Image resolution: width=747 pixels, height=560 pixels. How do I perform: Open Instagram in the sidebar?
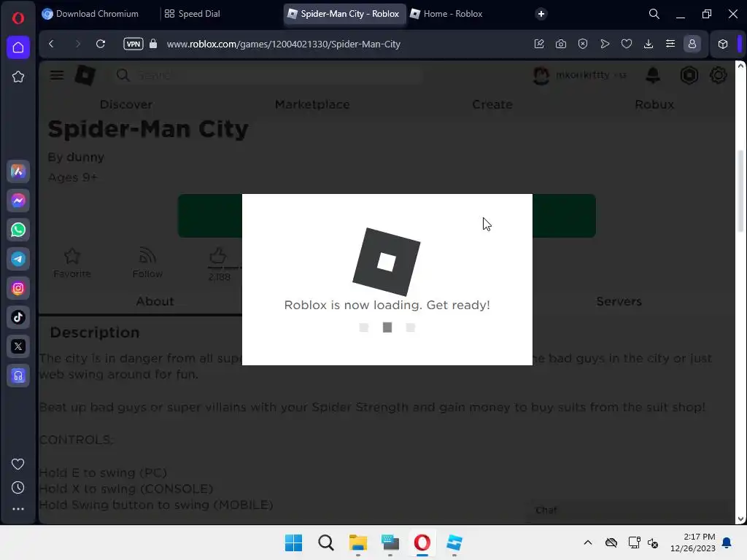18,288
